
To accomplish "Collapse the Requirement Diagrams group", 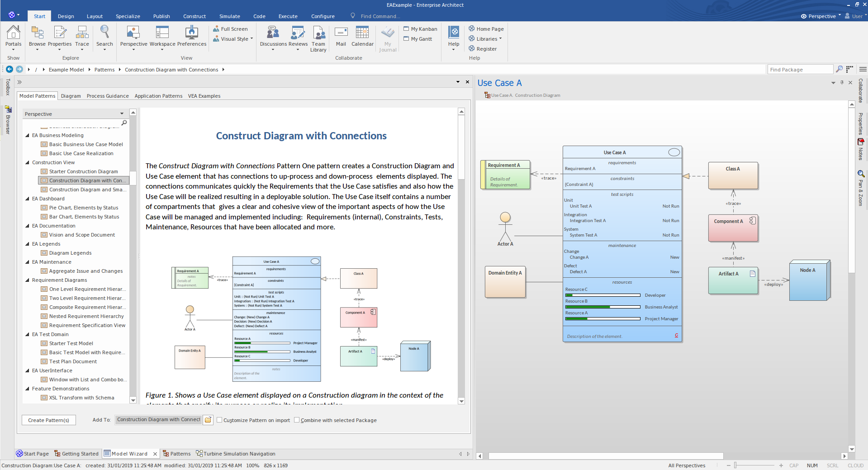I will tap(27, 280).
